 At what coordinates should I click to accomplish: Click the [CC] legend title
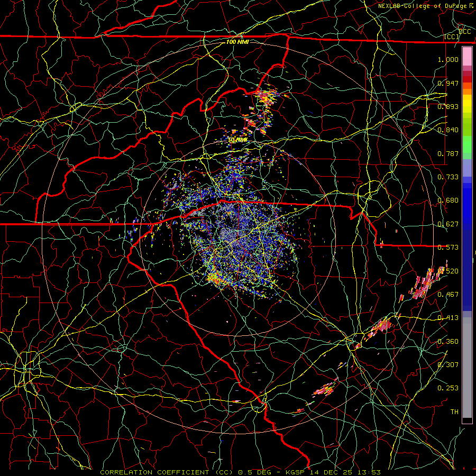click(451, 37)
